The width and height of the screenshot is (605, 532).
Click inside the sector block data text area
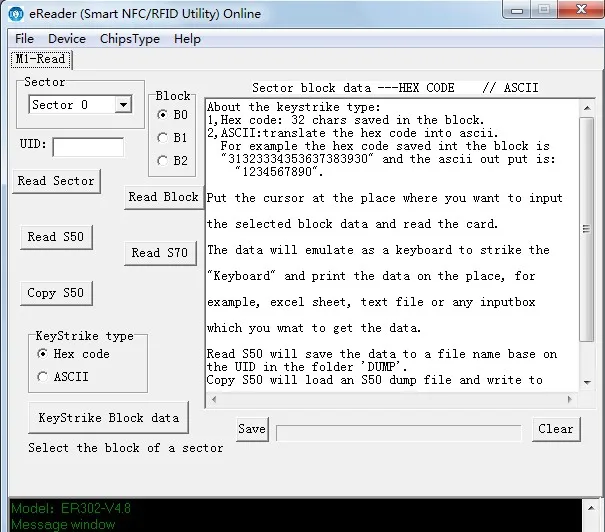point(392,245)
